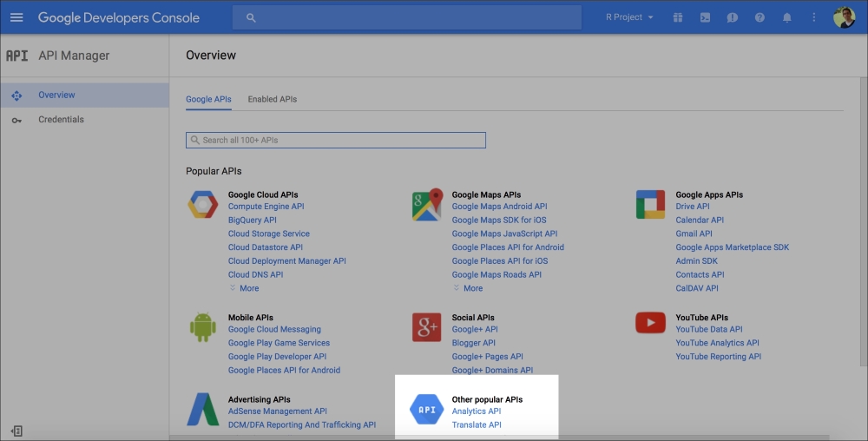Click the Google Apps APIs square logo

[x=650, y=204]
